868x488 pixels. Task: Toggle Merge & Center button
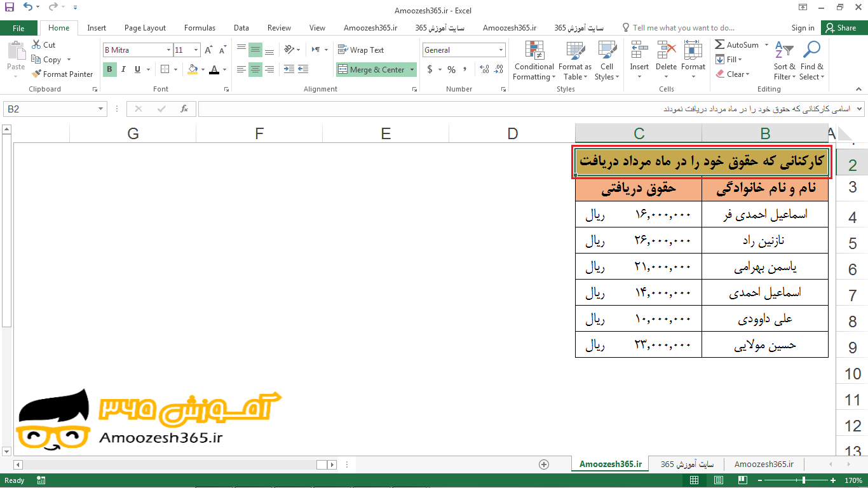click(371, 70)
